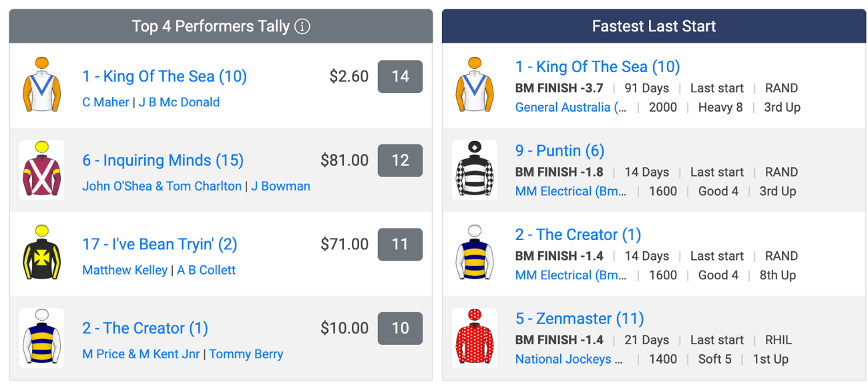Click the info icon beside Top 4 Performers Tally
Image resolution: width=868 pixels, height=391 pixels.
302,27
